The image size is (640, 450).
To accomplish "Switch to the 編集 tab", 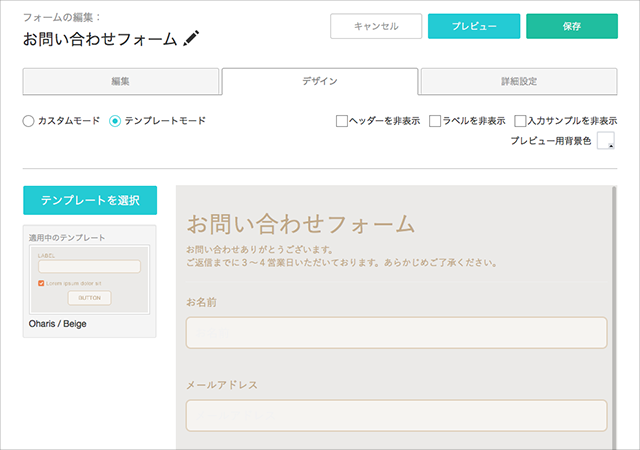I will [x=121, y=81].
